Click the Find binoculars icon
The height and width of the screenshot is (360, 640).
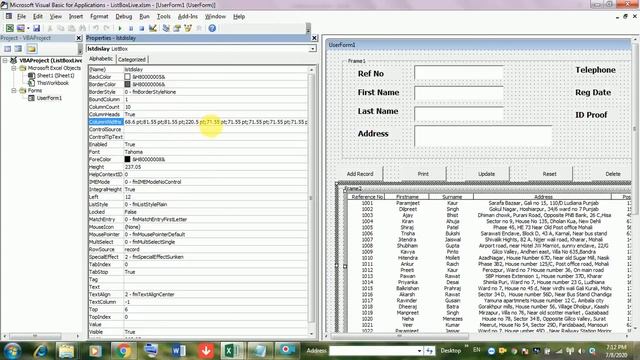[x=82, y=28]
